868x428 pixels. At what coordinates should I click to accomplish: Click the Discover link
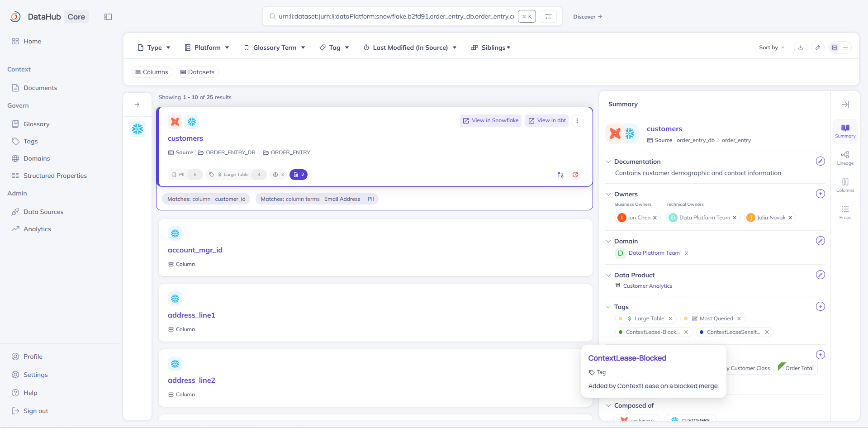588,17
